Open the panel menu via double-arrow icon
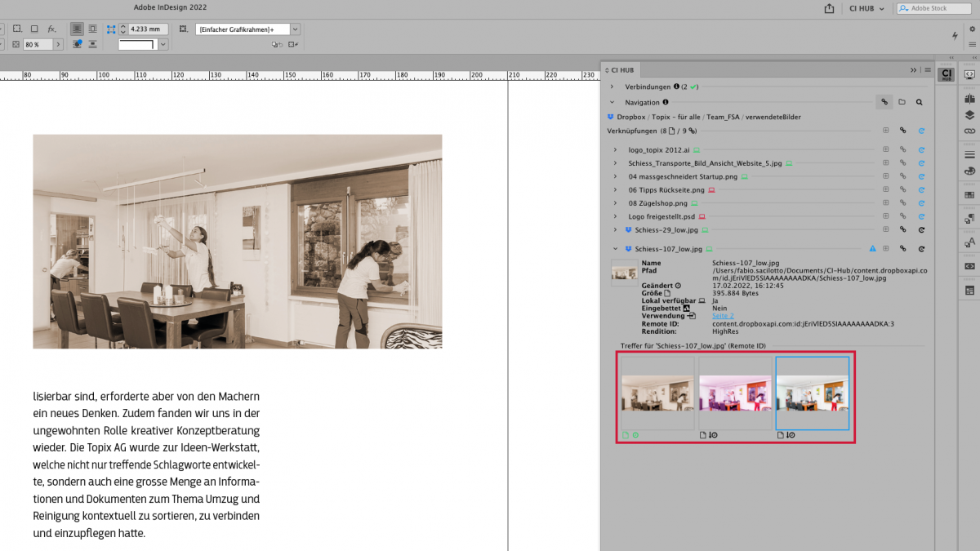980x551 pixels. point(914,70)
